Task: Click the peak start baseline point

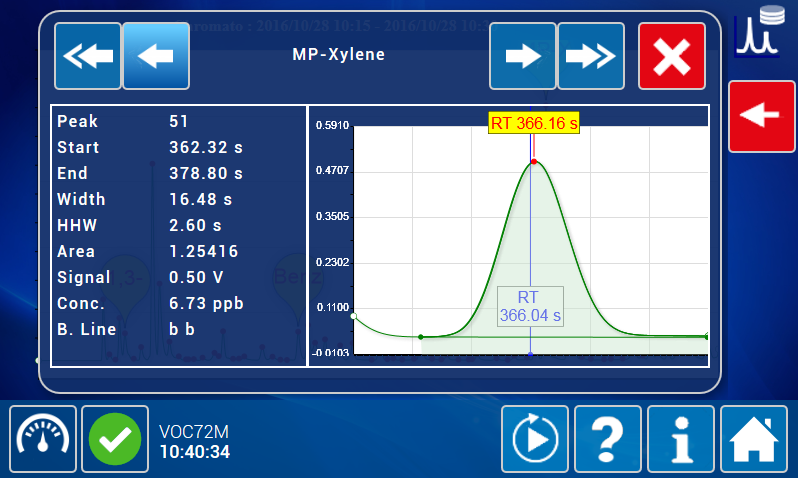Action: pos(420,337)
